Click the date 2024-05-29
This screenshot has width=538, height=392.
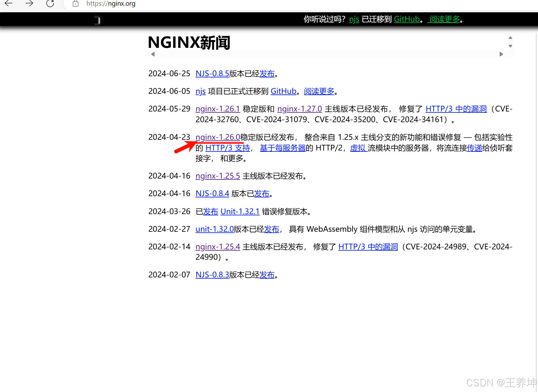[169, 109]
